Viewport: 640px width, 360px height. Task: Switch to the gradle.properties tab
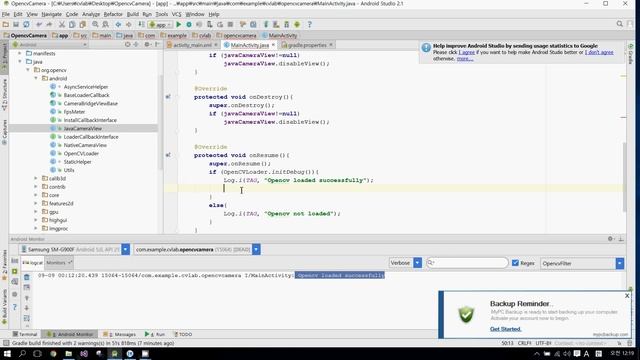[307, 45]
